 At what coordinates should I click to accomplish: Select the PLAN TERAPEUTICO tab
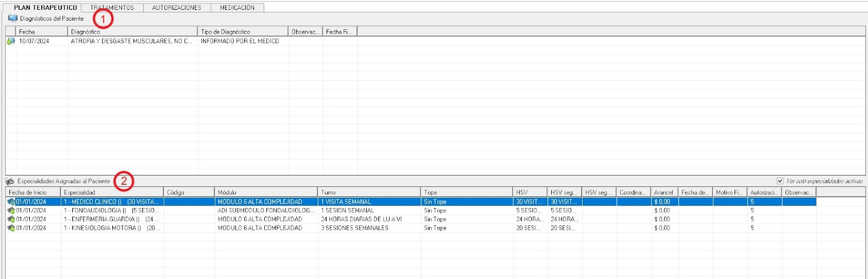click(x=45, y=8)
